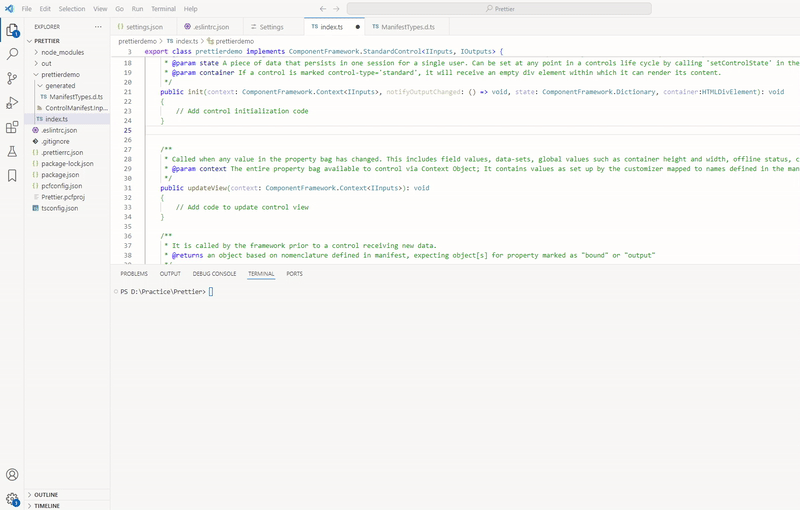Expand the TIMELINE section

coord(47,506)
